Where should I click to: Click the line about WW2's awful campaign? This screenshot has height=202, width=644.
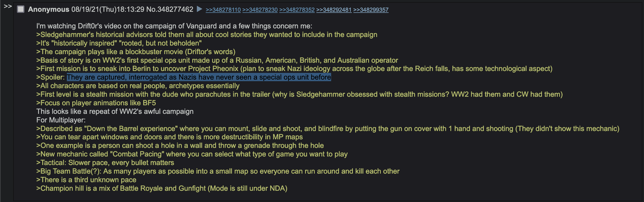[x=115, y=111]
